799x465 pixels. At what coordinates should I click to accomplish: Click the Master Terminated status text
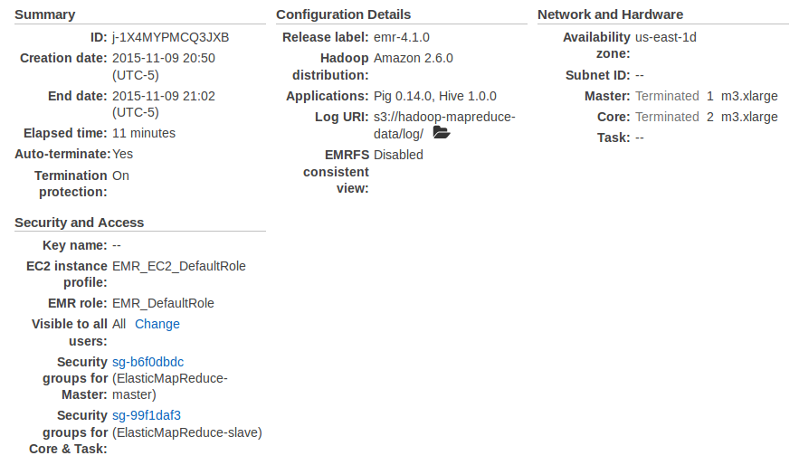point(667,96)
